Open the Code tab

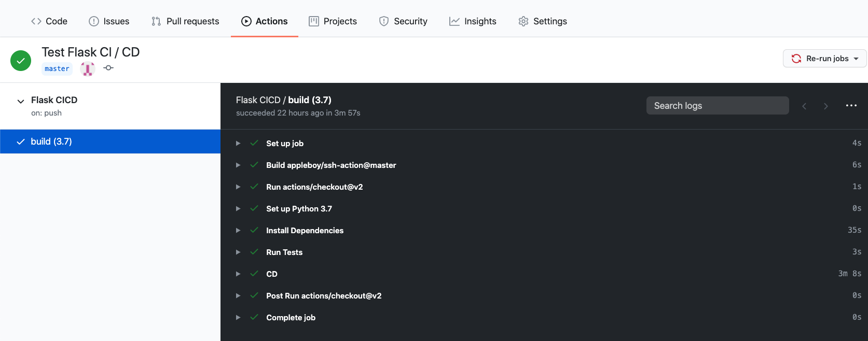coord(49,21)
